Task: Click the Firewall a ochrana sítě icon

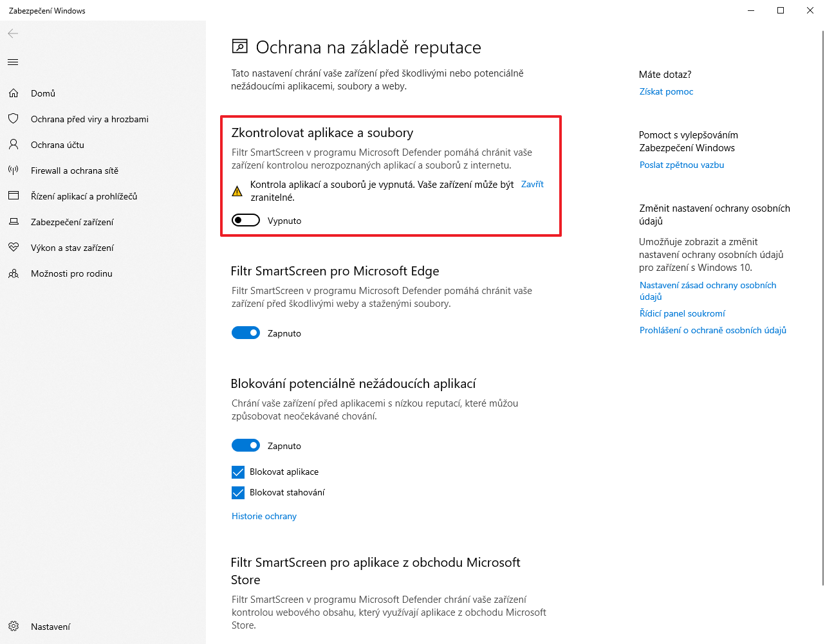Action: coord(13,170)
